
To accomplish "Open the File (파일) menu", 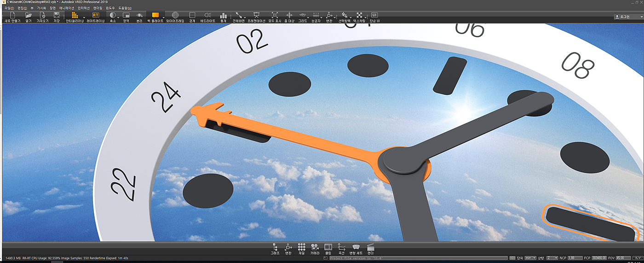I will click(x=9, y=8).
